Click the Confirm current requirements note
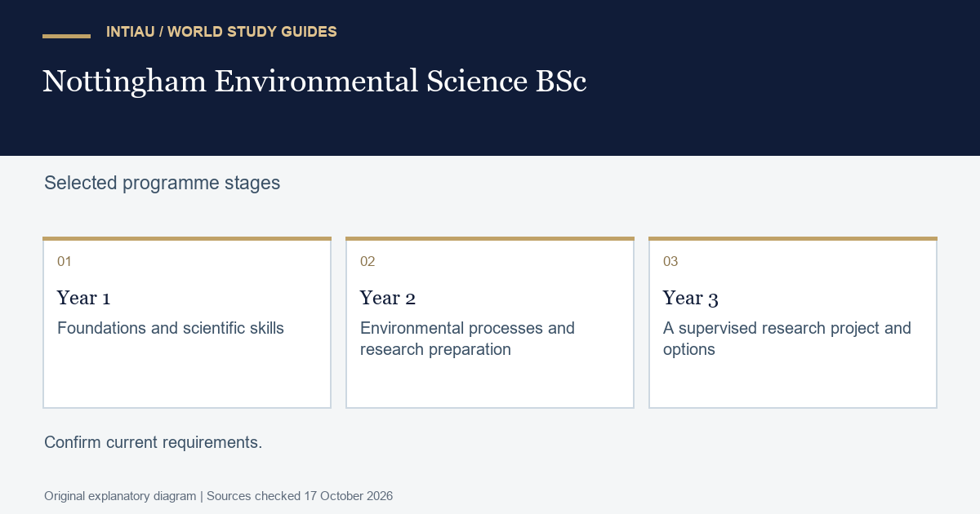This screenshot has height=514, width=980. click(x=154, y=442)
